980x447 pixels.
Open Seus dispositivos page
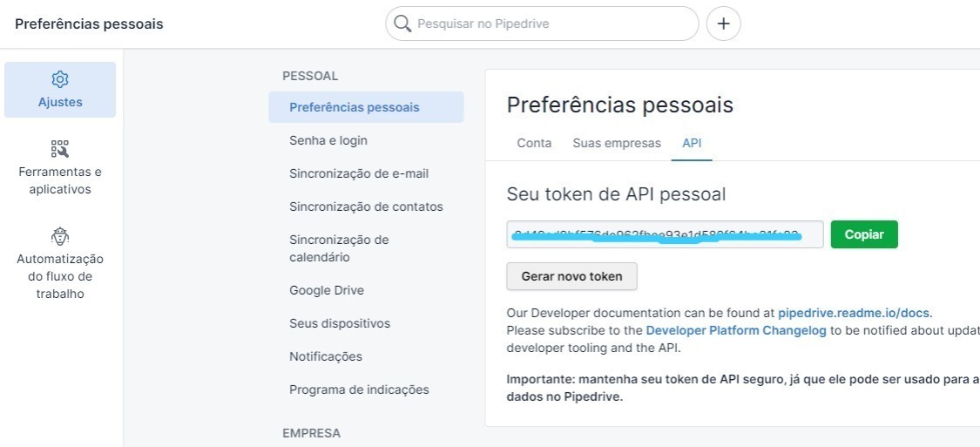pyautogui.click(x=340, y=324)
